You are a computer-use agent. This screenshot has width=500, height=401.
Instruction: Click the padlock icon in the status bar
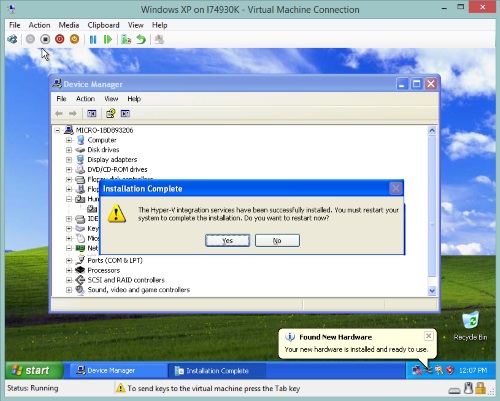pos(480,388)
